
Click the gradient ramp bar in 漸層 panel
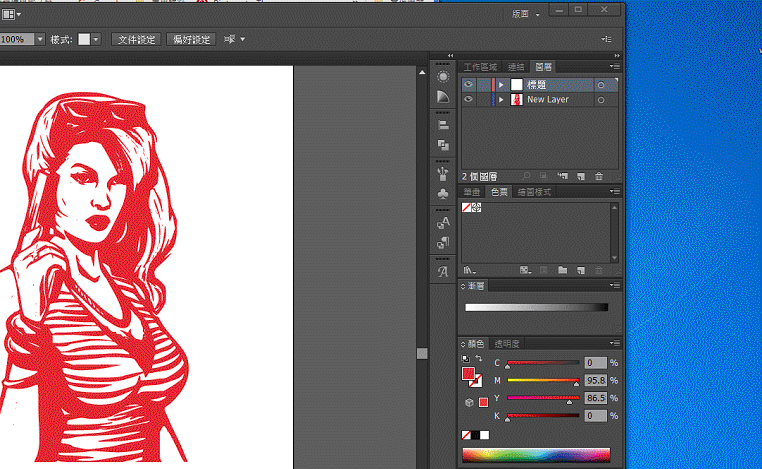click(x=537, y=307)
